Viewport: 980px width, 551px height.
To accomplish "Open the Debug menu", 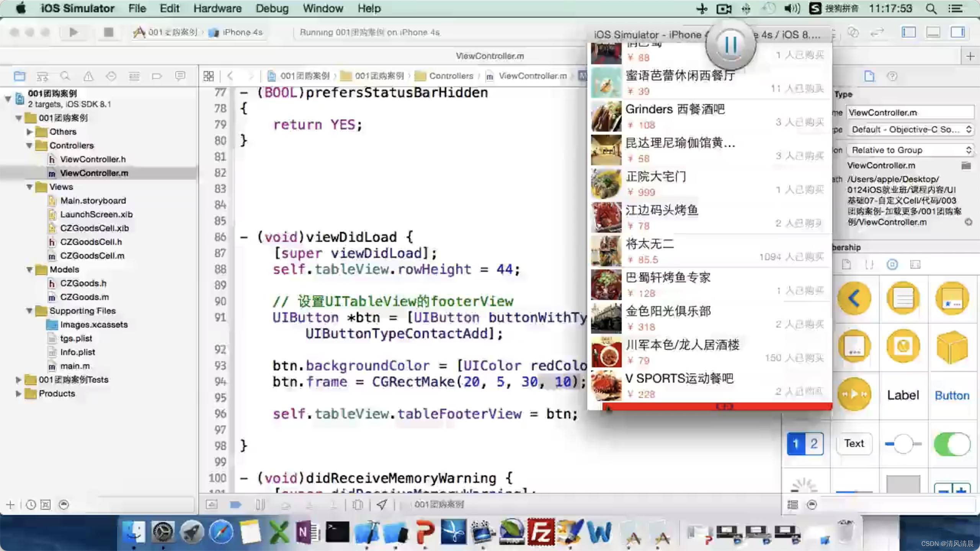I will coord(272,8).
